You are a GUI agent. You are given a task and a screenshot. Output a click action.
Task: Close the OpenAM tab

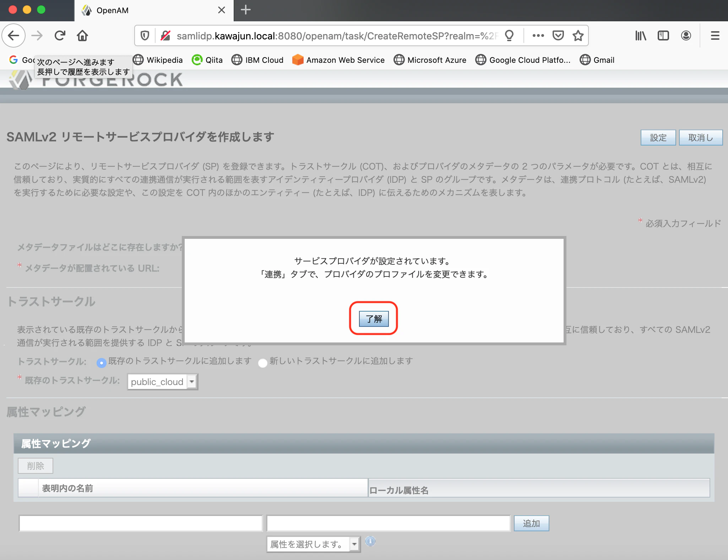pos(222,10)
